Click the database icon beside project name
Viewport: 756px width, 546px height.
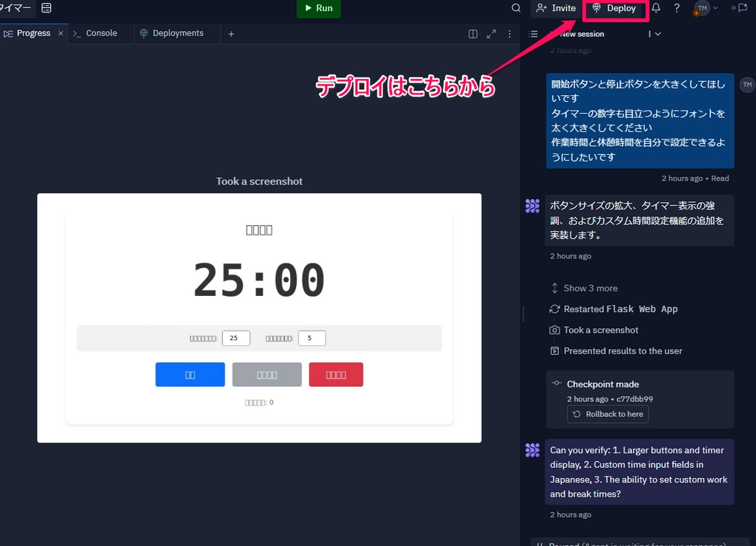(x=47, y=8)
